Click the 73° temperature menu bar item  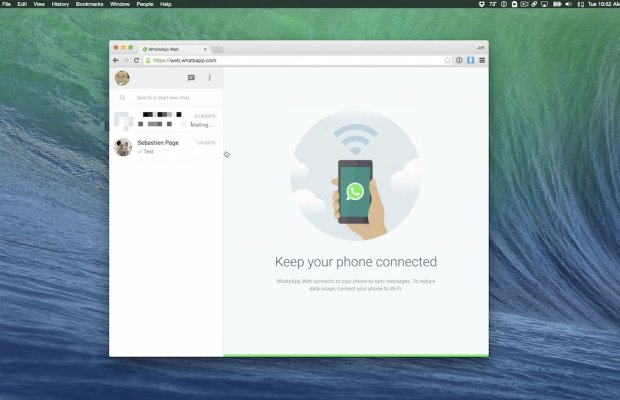(493, 4)
